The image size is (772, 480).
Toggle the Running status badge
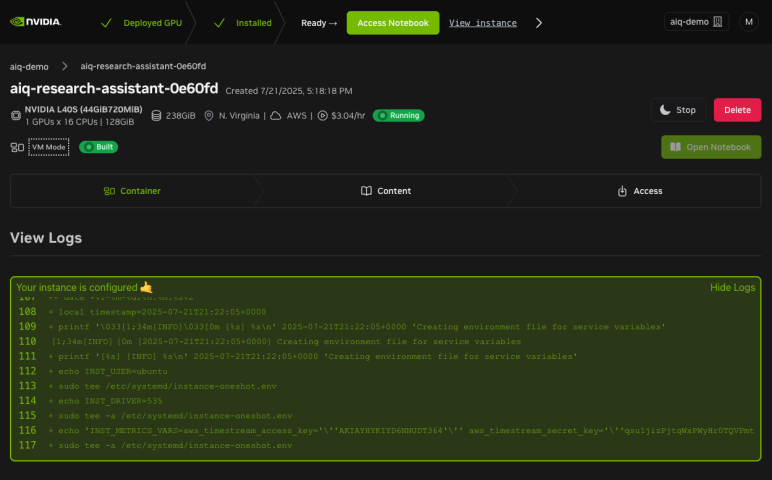(398, 116)
